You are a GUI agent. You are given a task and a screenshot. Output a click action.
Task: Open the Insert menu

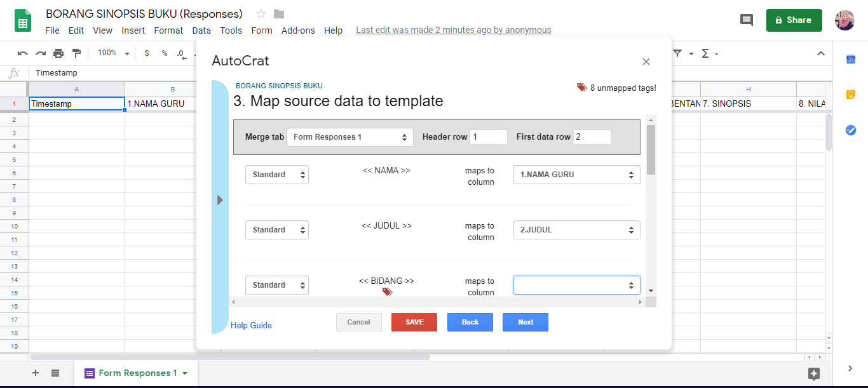click(x=133, y=30)
